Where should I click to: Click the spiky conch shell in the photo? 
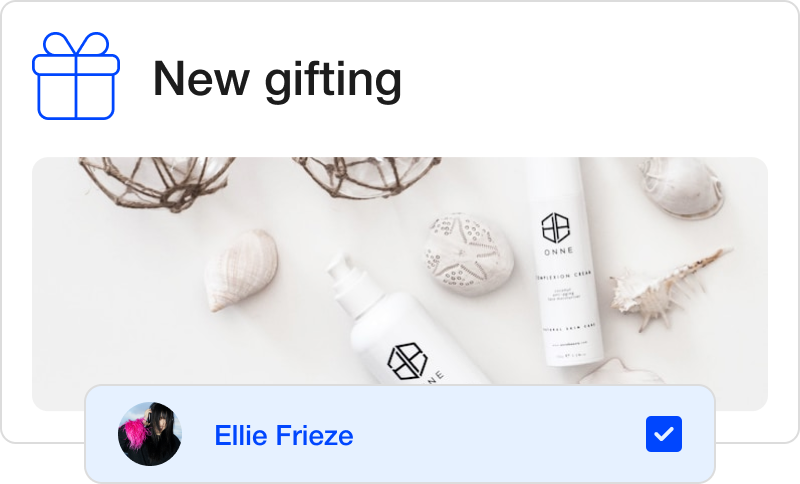(668, 290)
